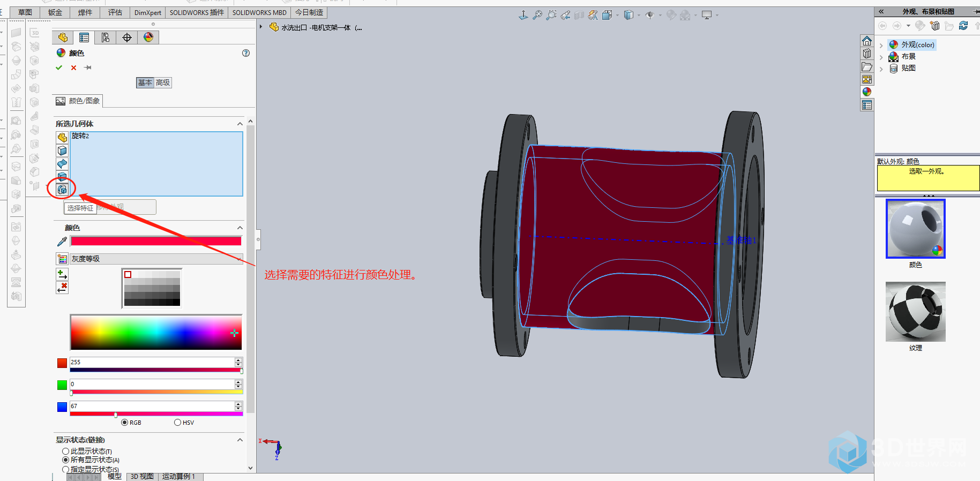
Task: Toggle the 基本 basic mode button
Action: coord(145,82)
